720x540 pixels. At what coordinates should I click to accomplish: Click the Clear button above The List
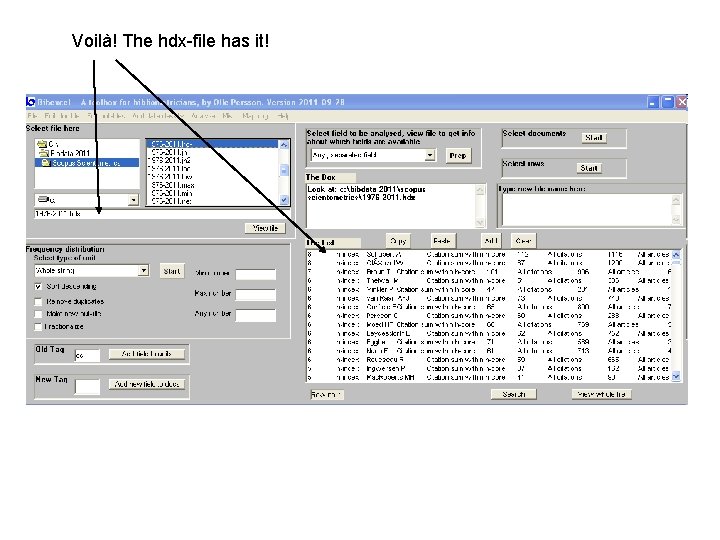[x=523, y=241]
